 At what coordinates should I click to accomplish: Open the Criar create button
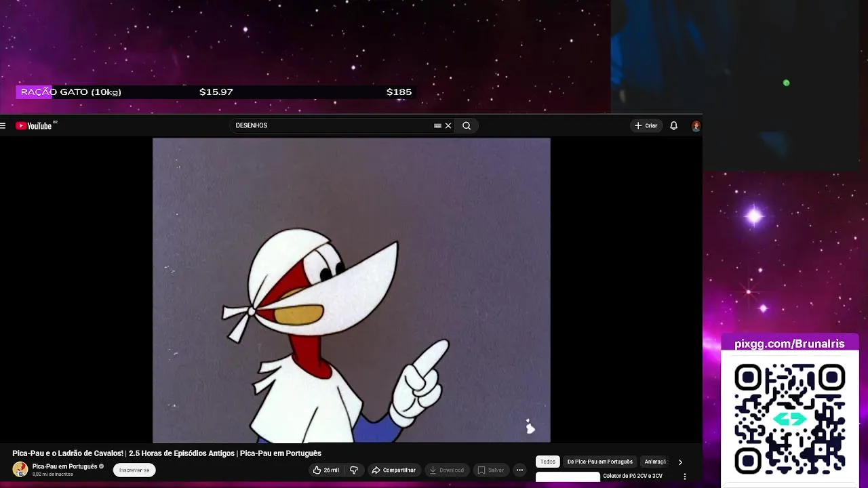coord(646,125)
